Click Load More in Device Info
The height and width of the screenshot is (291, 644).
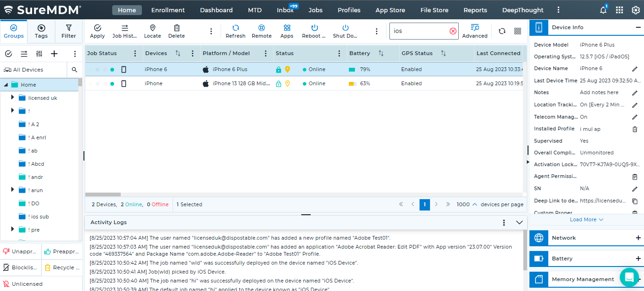pos(586,219)
